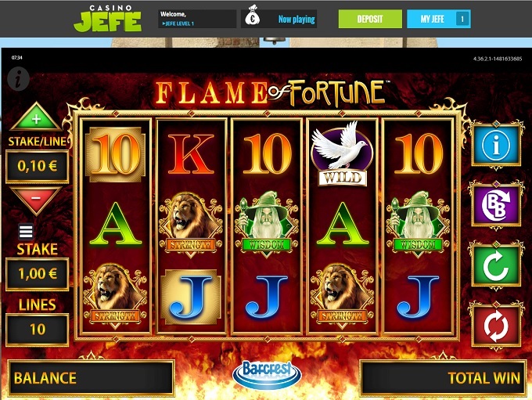Select the Stake/Line value field
The height and width of the screenshot is (400, 532).
tap(37, 167)
